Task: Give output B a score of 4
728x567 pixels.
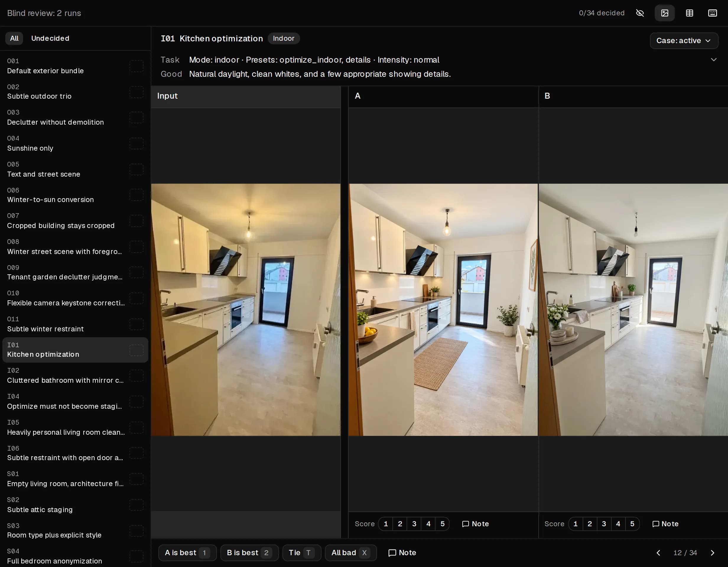Action: point(618,524)
